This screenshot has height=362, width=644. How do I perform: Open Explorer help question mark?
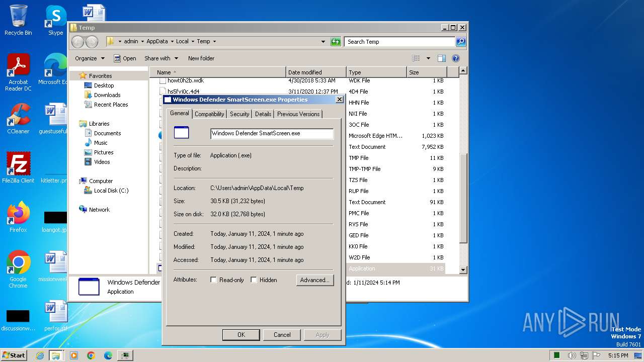point(456,58)
